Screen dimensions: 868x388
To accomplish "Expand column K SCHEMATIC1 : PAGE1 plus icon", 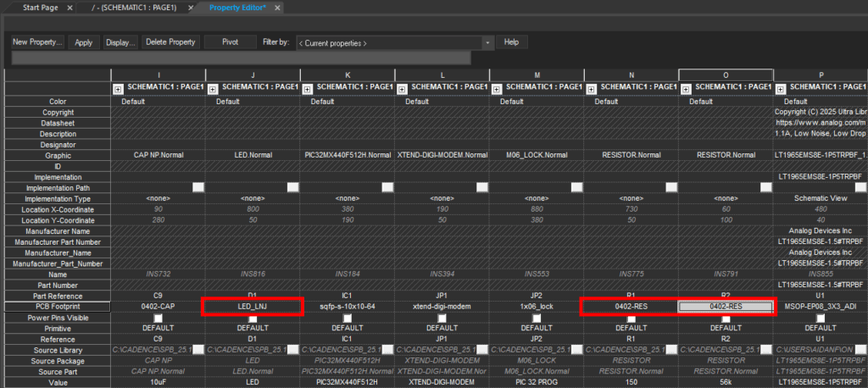I will 307,88.
